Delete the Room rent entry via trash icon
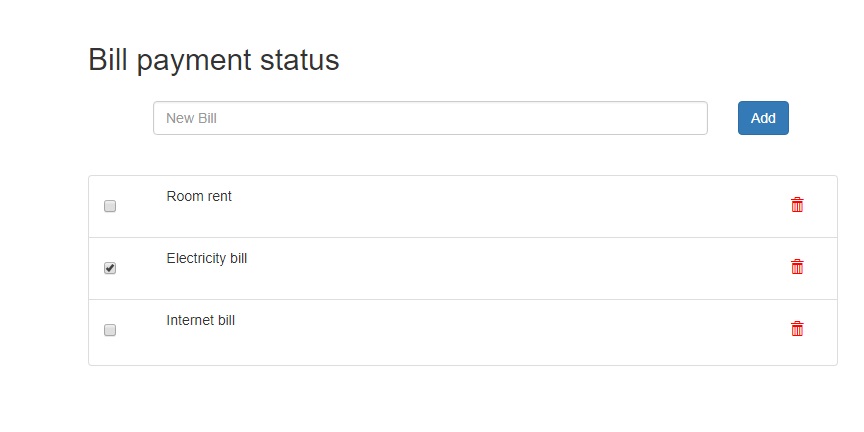The image size is (864, 432). 797,204
